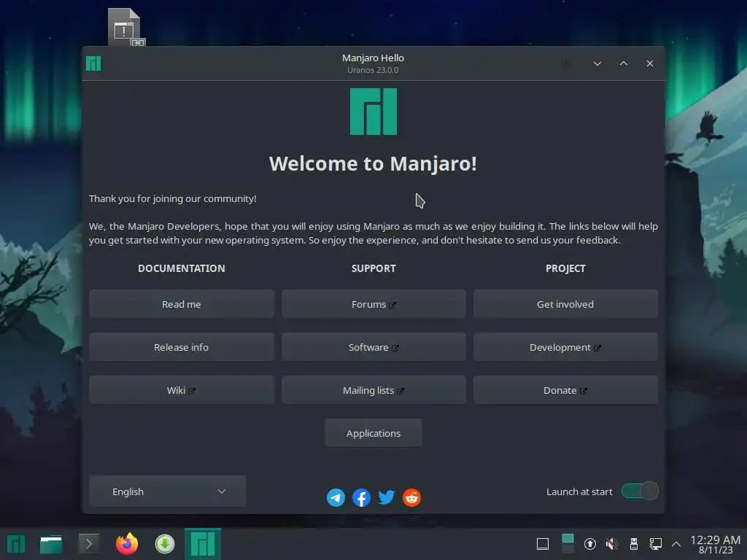
Task: Select the Manjaro Hello taskbar entry
Action: (x=203, y=544)
